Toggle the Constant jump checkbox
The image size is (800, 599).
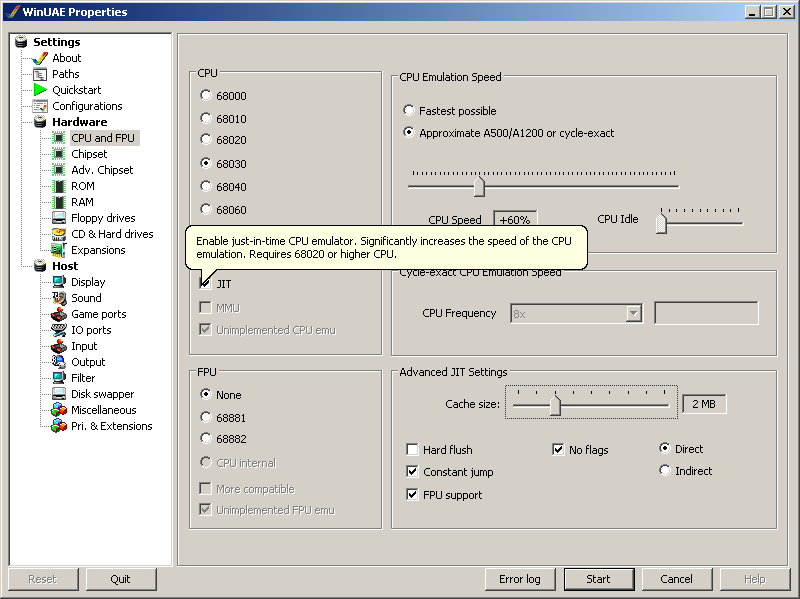412,471
